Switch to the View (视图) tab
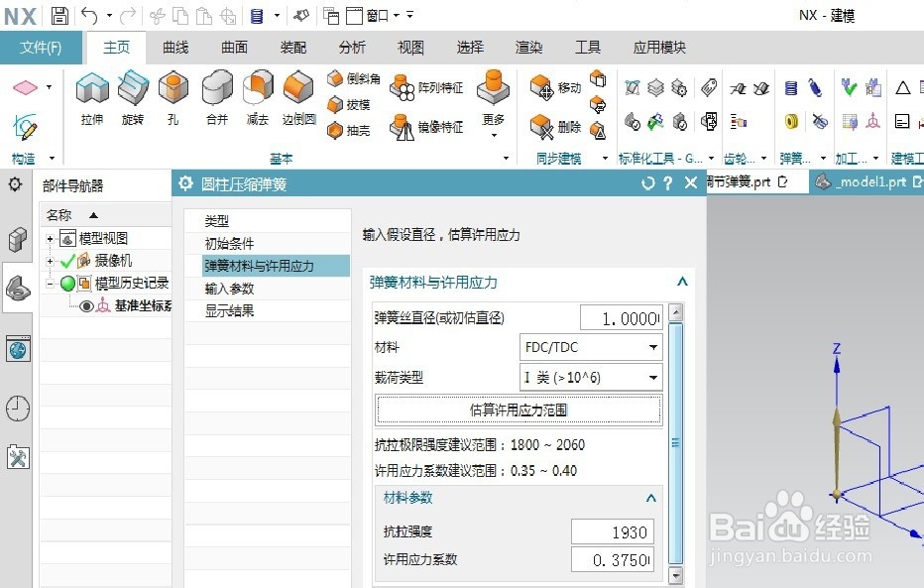Viewport: 924px width, 588px height. click(410, 48)
